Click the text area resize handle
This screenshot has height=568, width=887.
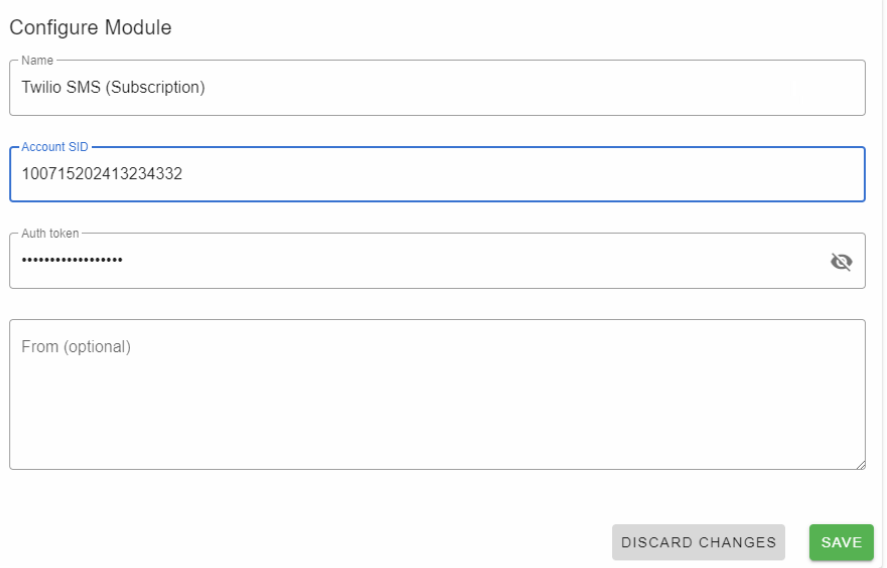pyautogui.click(x=860, y=464)
